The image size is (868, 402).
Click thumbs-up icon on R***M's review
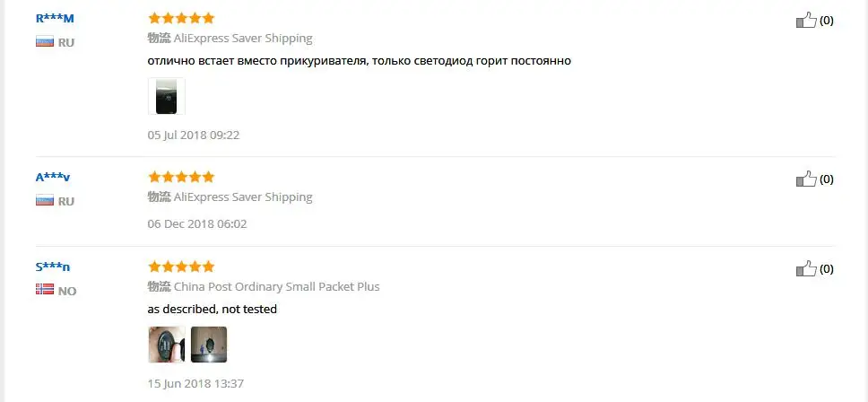tap(806, 20)
